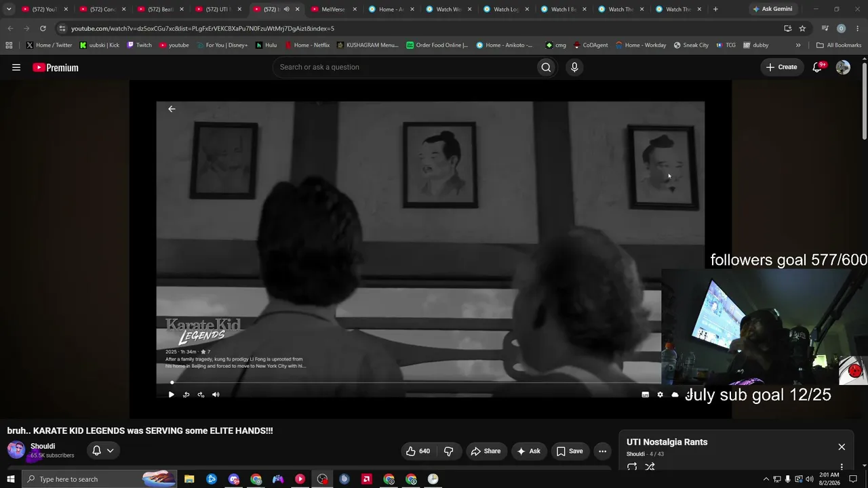The height and width of the screenshot is (488, 868).
Task: Open the YouTube guide hamburger menu
Action: click(x=16, y=67)
